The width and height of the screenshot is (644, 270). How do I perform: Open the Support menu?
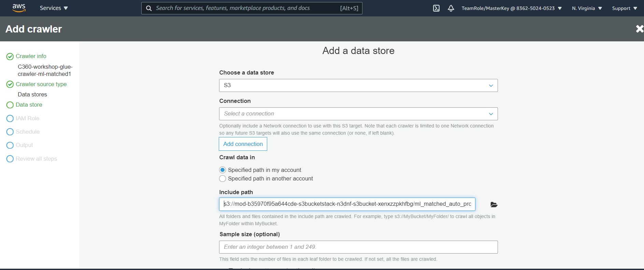(624, 8)
